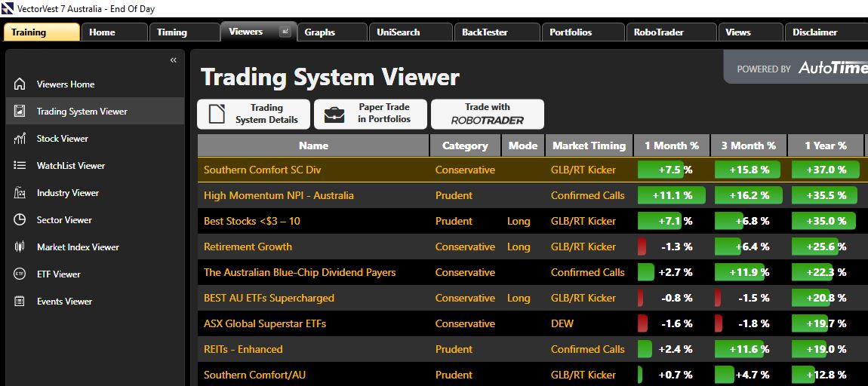This screenshot has height=386, width=868.
Task: Open Events Viewer label in sidebar
Action: click(x=64, y=301)
